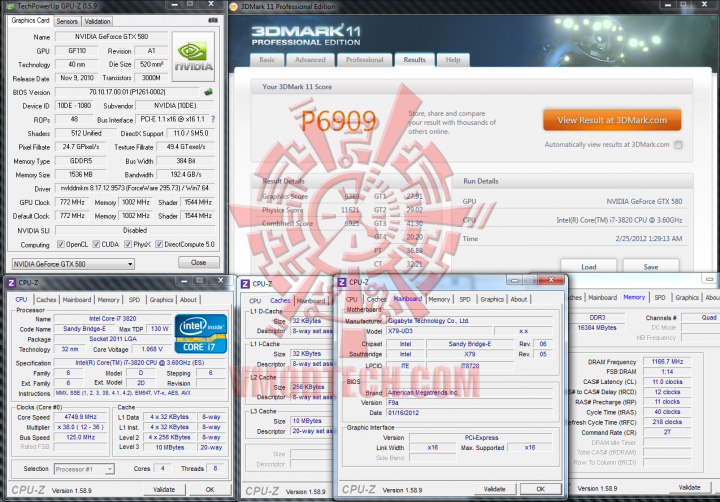Viewport: 720px width, 502px height.
Task: Click Validate in the left CPU-Z window
Action: [x=164, y=489]
